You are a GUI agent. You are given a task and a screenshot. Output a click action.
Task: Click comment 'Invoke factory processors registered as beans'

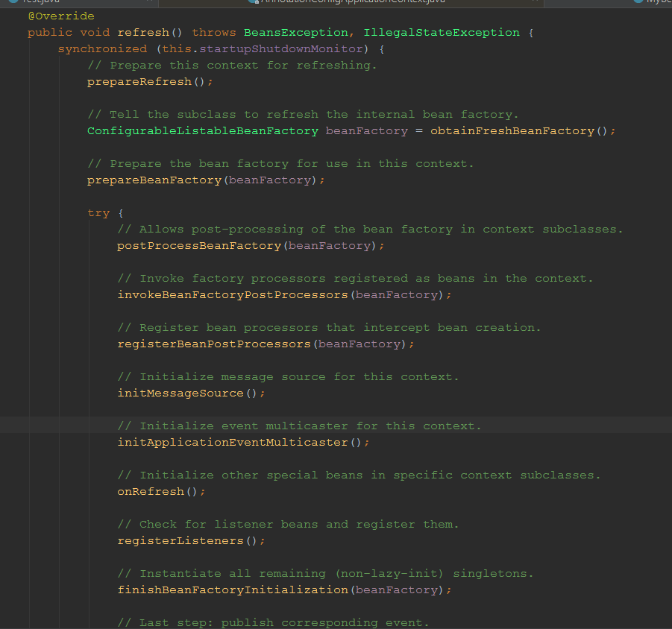coord(355,279)
